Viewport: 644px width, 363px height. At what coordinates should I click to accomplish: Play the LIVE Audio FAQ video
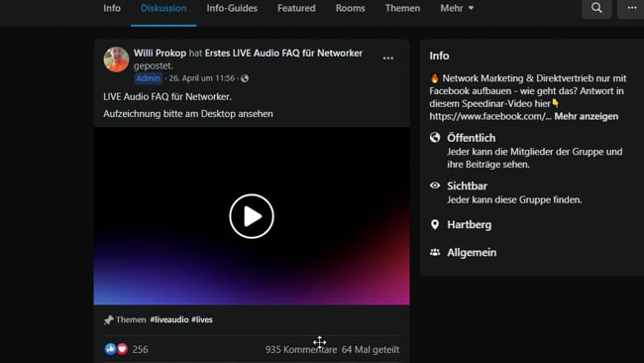(252, 216)
